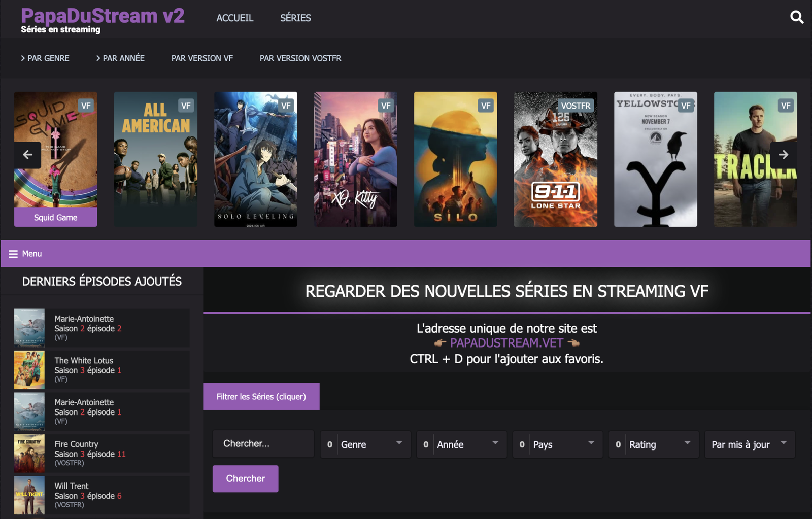Screen dimensions: 812x519
Task: Open Will Trent Saison 3 épisode 6
Action: (x=101, y=495)
